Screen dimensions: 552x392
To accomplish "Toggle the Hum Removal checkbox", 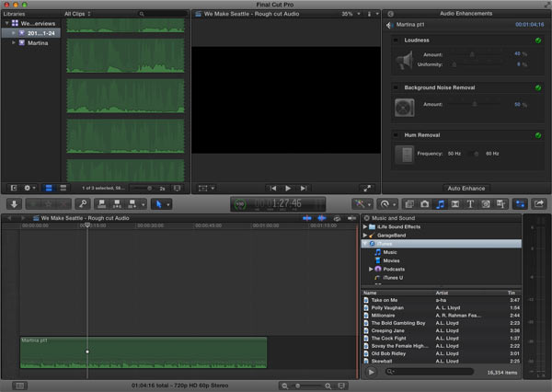I will pos(396,135).
